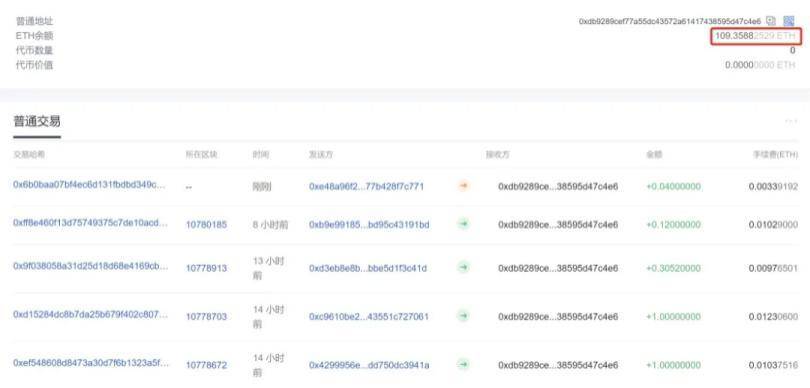This screenshot has width=810, height=388.
Task: Open block 10778703
Action: (206, 317)
